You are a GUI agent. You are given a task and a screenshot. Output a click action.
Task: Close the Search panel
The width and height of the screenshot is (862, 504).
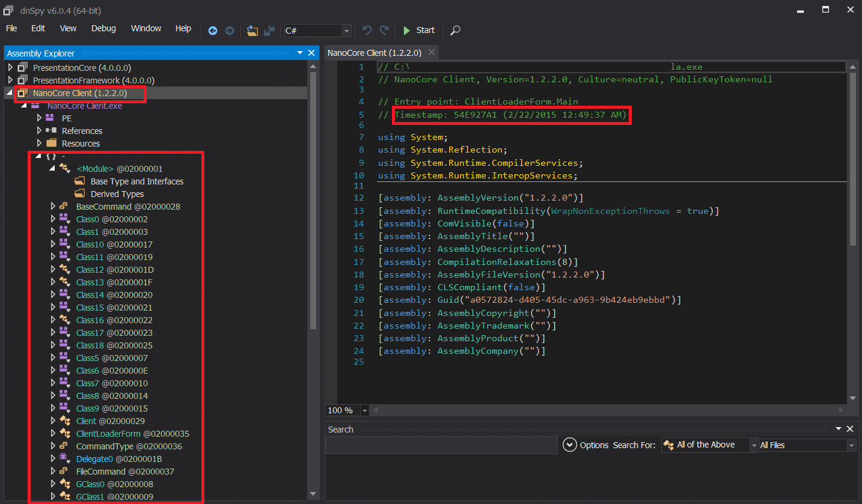coord(849,429)
